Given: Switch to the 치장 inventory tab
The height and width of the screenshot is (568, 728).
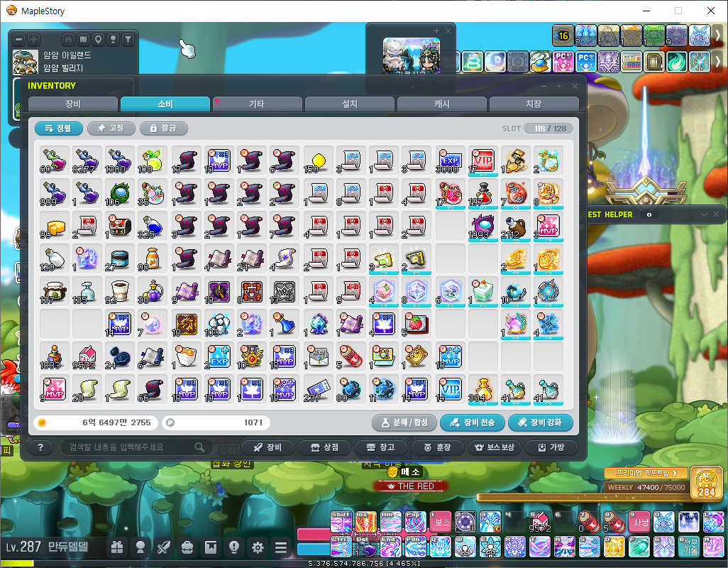Looking at the screenshot, I should (x=534, y=104).
